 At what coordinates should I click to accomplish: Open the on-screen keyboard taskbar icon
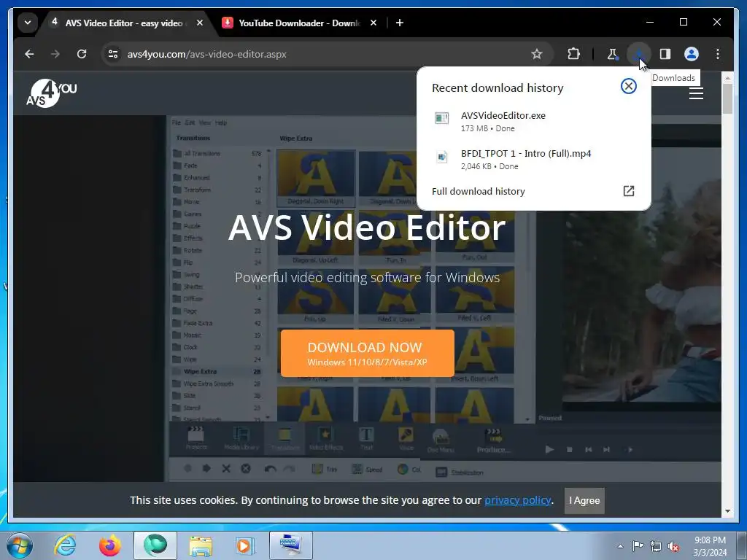[290, 545]
